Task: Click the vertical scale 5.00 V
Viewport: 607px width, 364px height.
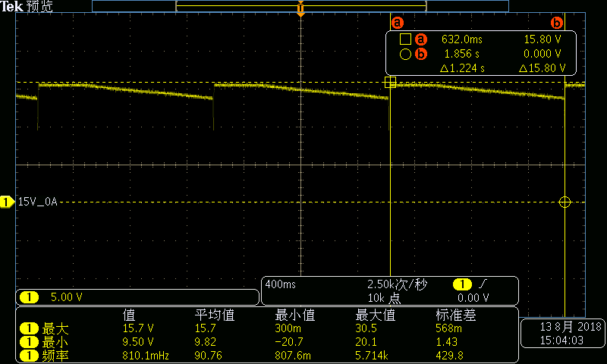Action: (67, 297)
